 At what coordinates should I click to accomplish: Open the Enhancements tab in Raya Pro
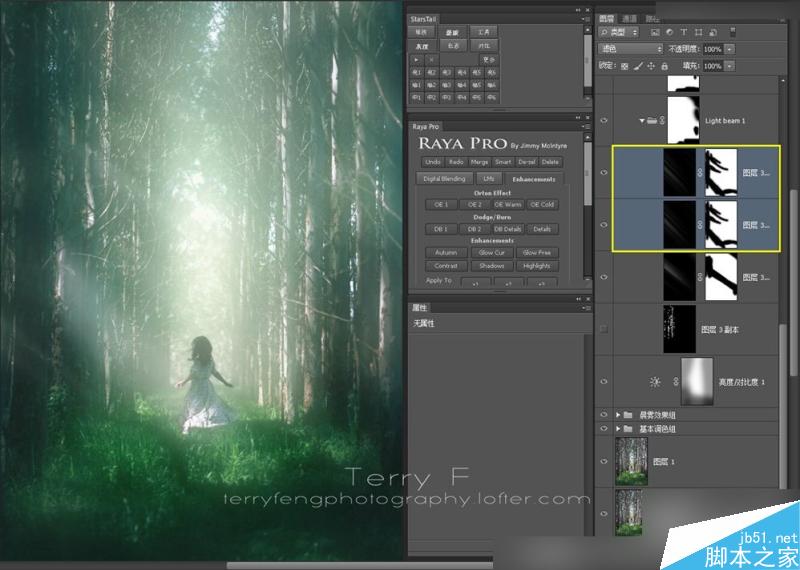pyautogui.click(x=534, y=179)
